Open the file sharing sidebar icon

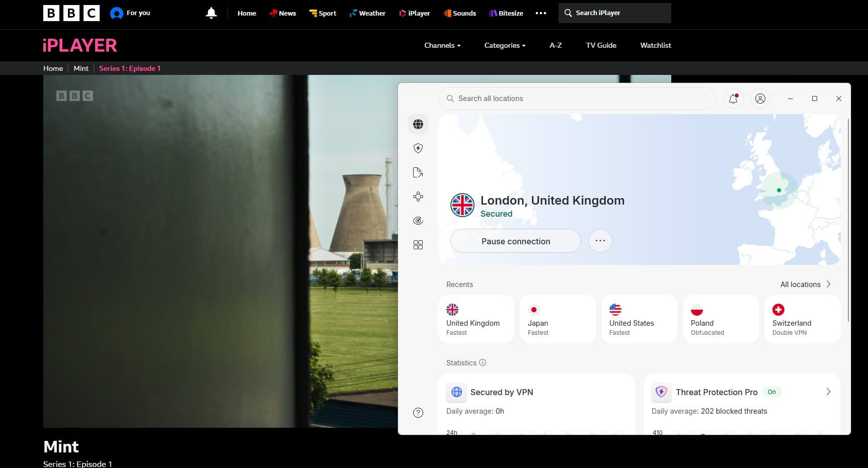point(418,172)
